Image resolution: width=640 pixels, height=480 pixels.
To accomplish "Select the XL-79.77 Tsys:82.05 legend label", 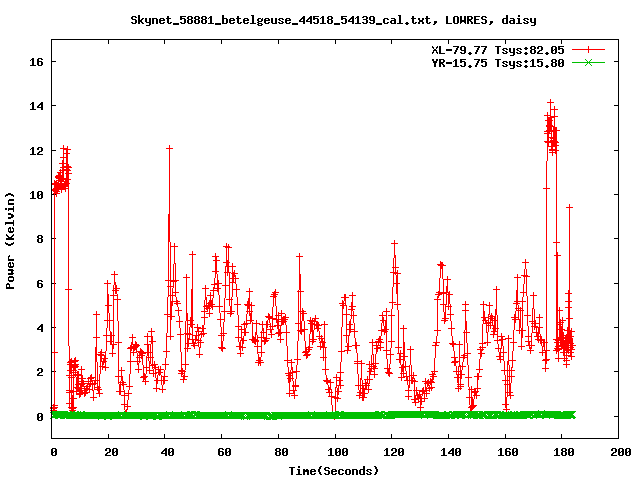I will (x=498, y=50).
